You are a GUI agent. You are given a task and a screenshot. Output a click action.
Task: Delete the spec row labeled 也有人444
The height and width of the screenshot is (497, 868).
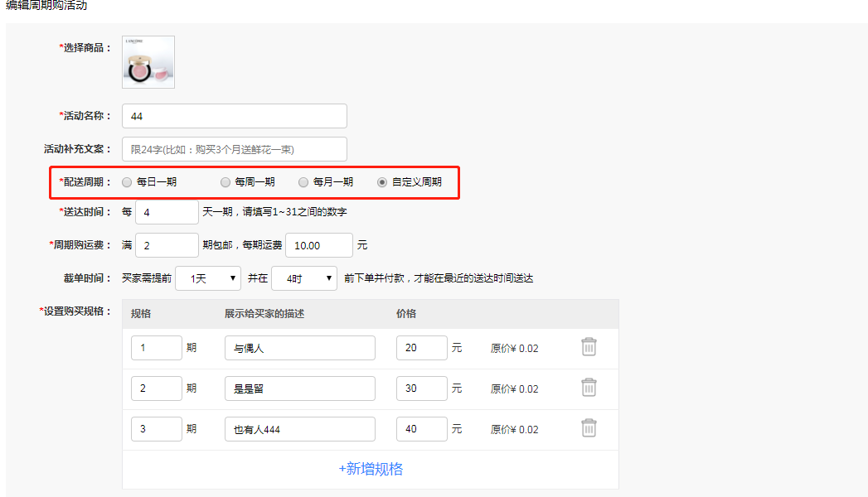click(589, 428)
